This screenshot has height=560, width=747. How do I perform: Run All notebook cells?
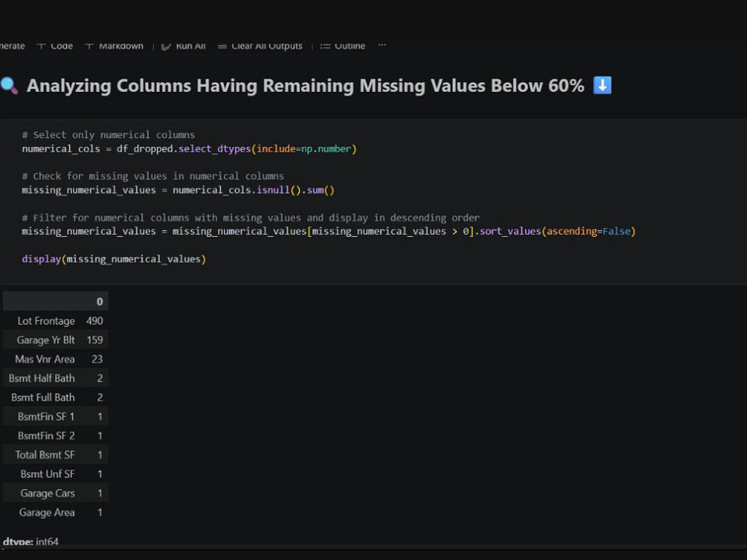click(184, 46)
